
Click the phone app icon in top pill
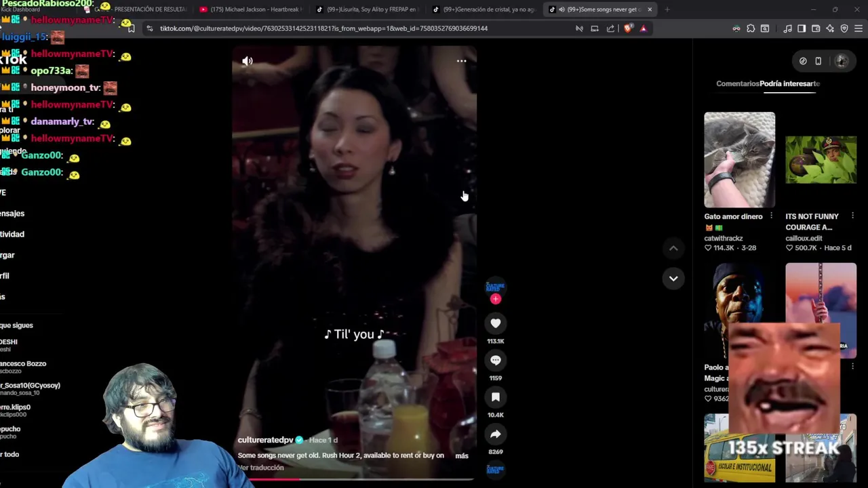[x=818, y=61]
